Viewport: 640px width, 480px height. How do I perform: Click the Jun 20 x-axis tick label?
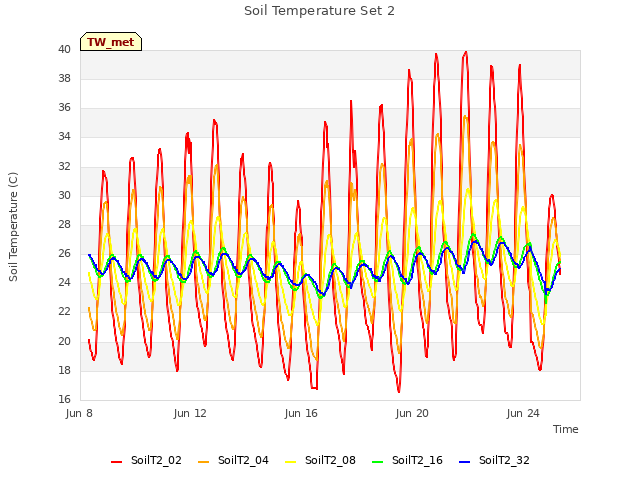pos(412,413)
